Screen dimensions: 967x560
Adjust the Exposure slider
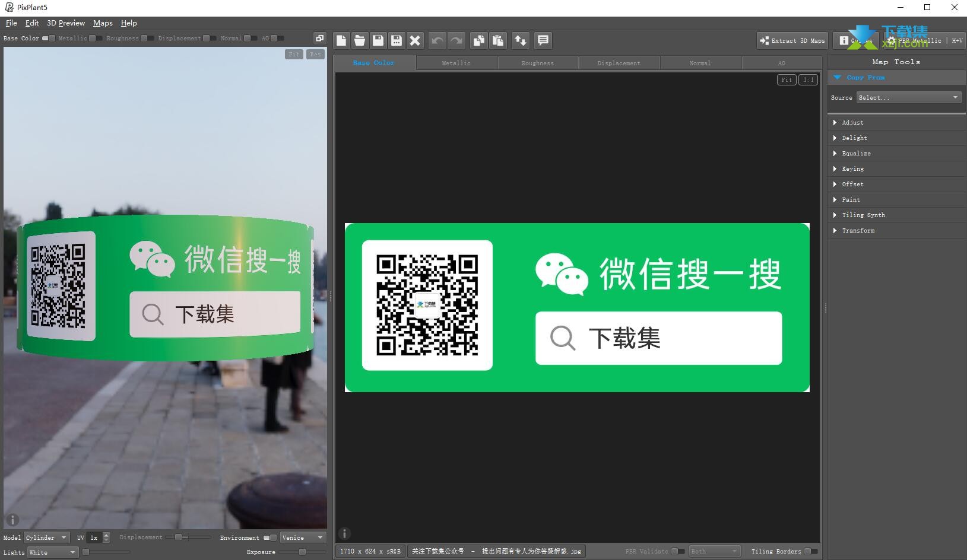coord(303,552)
